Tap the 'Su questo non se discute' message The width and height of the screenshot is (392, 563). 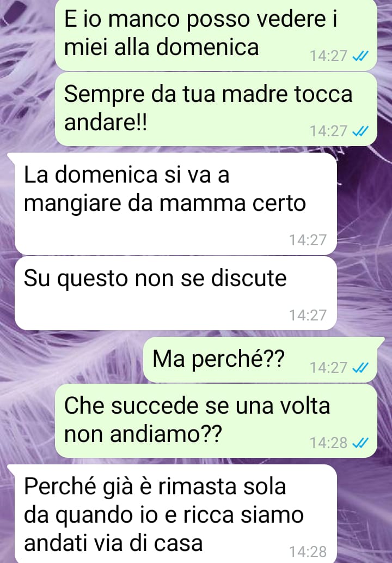176,293
